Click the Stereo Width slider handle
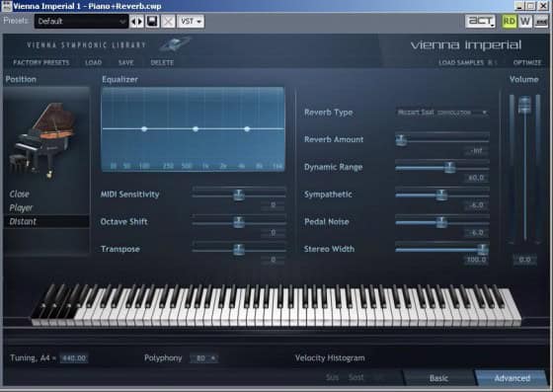 click(x=483, y=249)
